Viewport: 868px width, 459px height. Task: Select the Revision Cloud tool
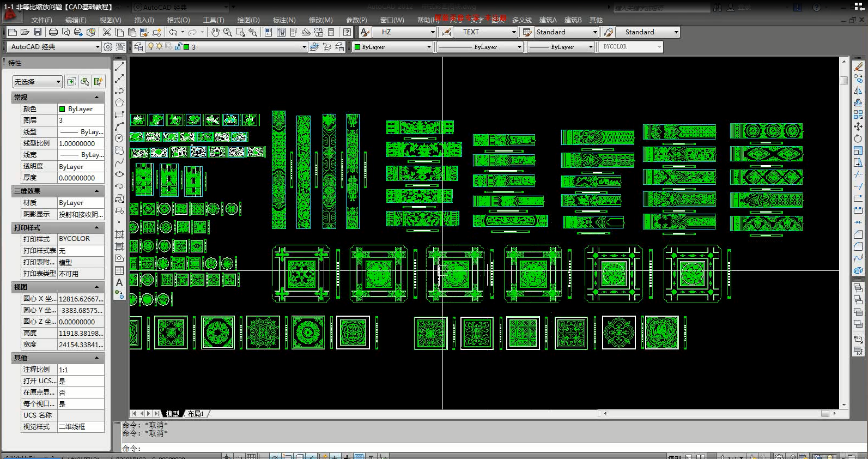coord(119,150)
